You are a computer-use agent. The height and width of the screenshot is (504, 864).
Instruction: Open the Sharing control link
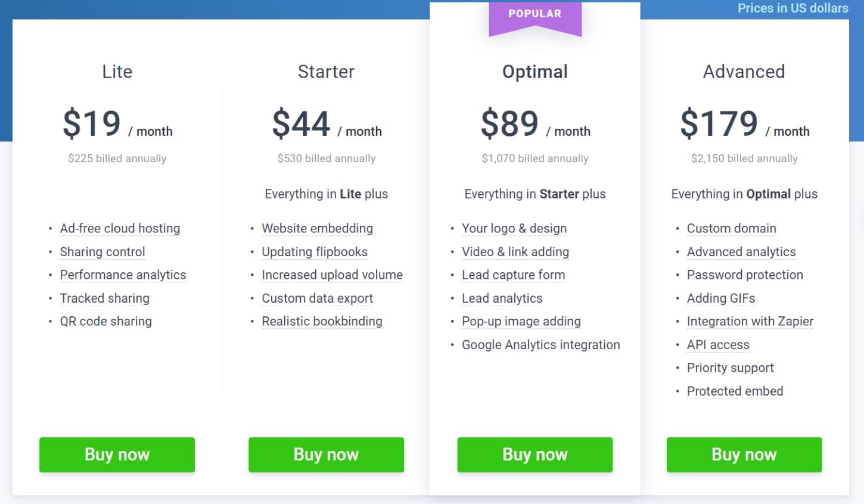click(x=102, y=252)
